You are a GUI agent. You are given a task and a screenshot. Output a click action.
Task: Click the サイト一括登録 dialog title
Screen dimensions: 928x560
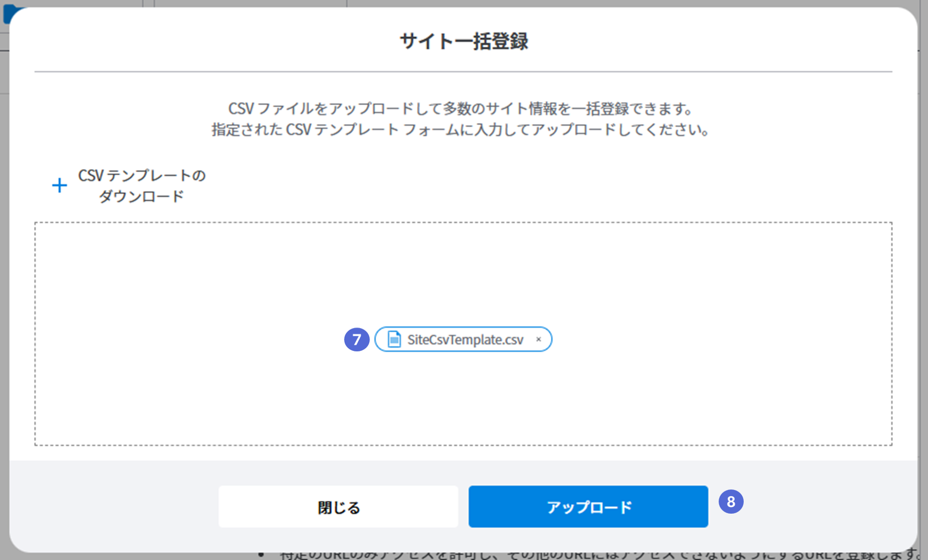point(464,41)
